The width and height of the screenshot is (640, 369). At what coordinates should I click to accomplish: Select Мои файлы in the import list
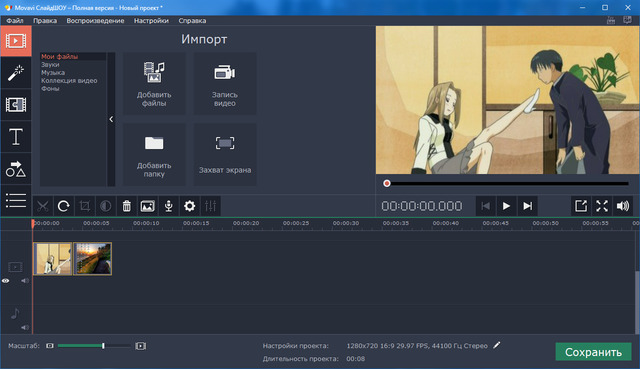click(60, 57)
